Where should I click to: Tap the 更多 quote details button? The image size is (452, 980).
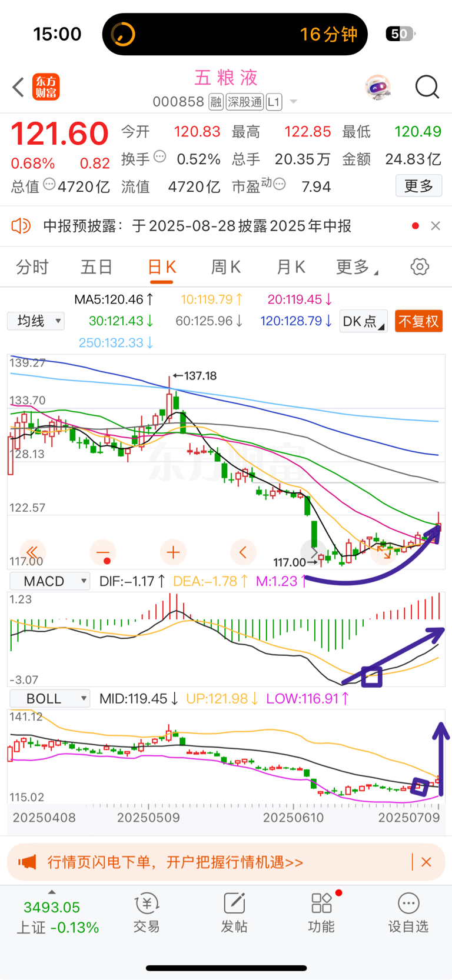pos(419,186)
